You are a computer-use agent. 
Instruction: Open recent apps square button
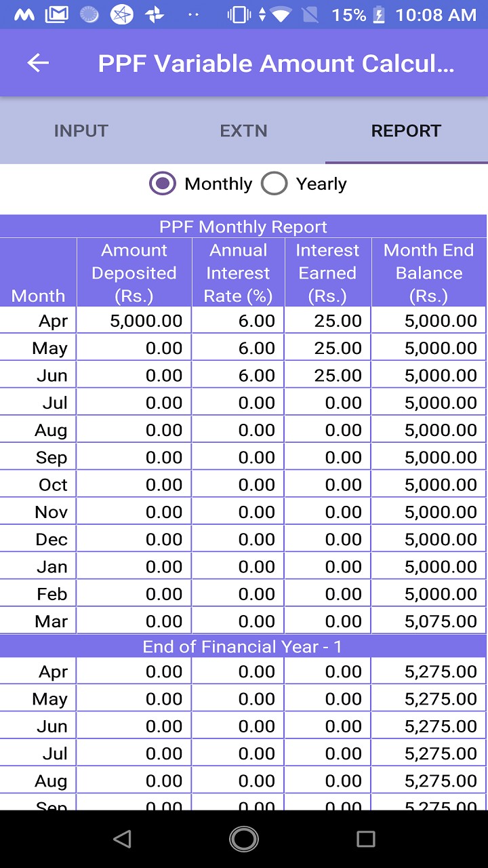click(365, 839)
